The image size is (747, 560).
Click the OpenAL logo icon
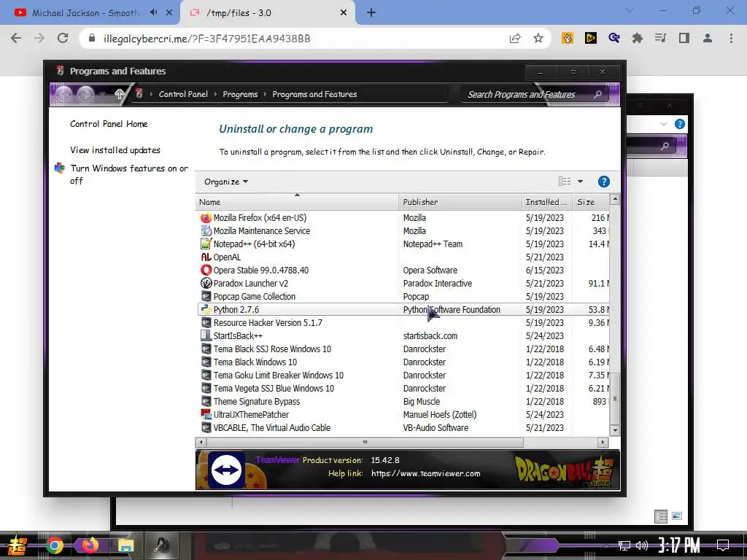coord(206,257)
